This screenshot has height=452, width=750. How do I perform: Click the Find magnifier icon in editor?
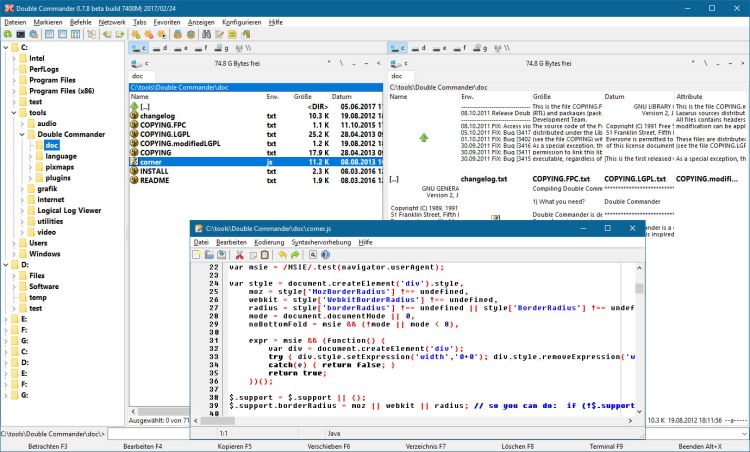click(x=313, y=255)
